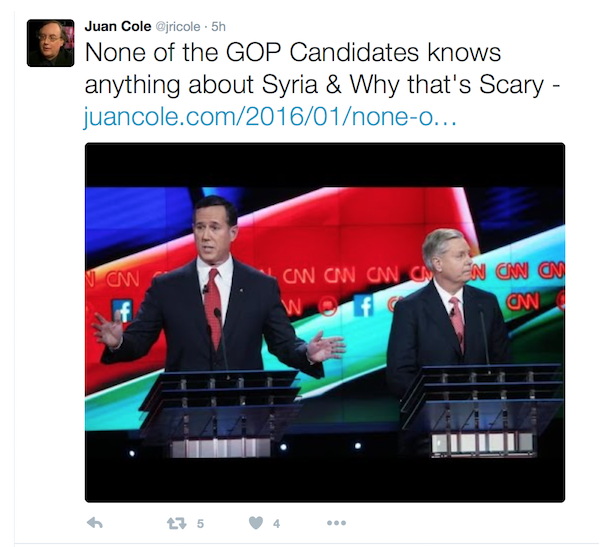Click the center Facebook logo in the photo
This screenshot has height=547, width=600.
[x=363, y=305]
